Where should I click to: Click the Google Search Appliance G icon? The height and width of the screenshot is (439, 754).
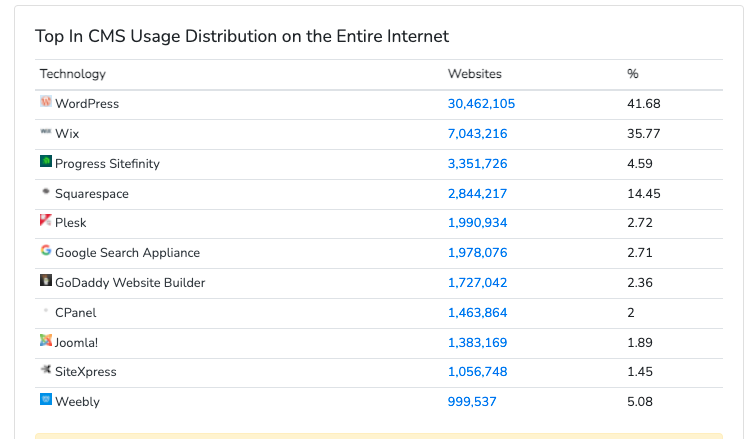(46, 250)
